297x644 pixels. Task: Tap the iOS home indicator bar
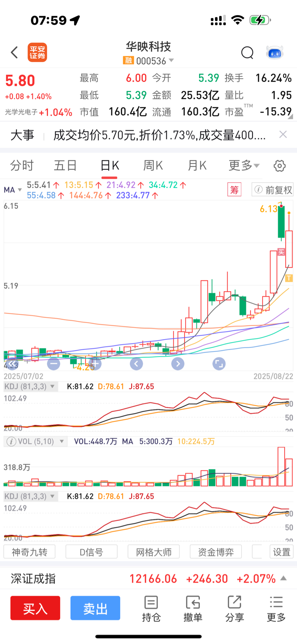point(148,636)
